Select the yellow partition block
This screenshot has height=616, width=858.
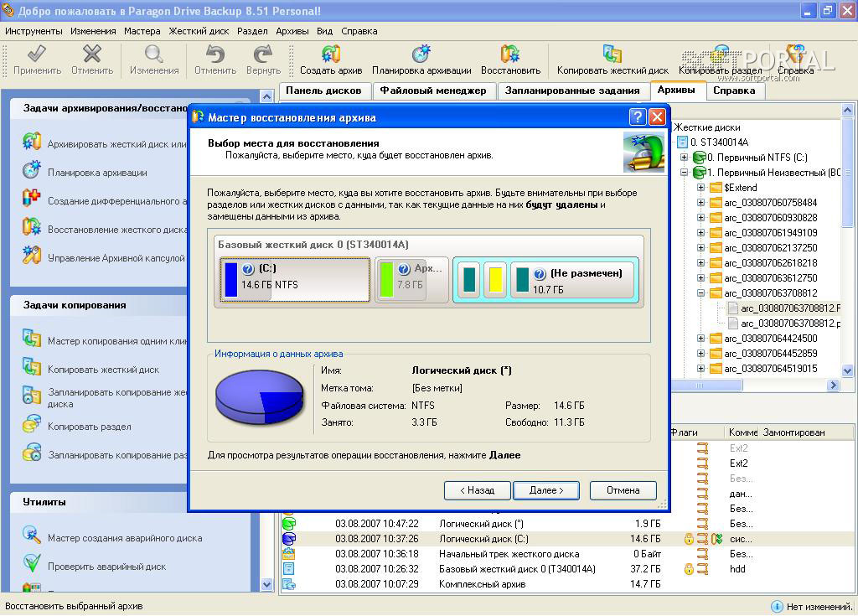pyautogui.click(x=496, y=280)
